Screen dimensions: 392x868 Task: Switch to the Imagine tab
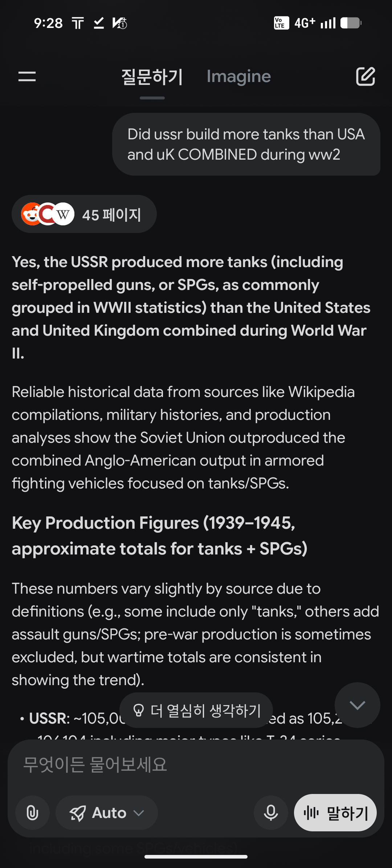point(238,77)
